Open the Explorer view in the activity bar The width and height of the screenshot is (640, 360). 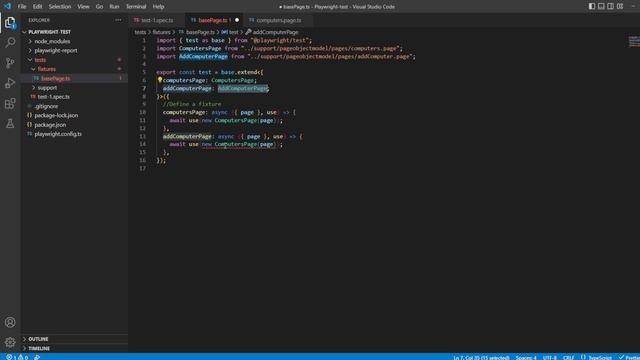click(10, 22)
